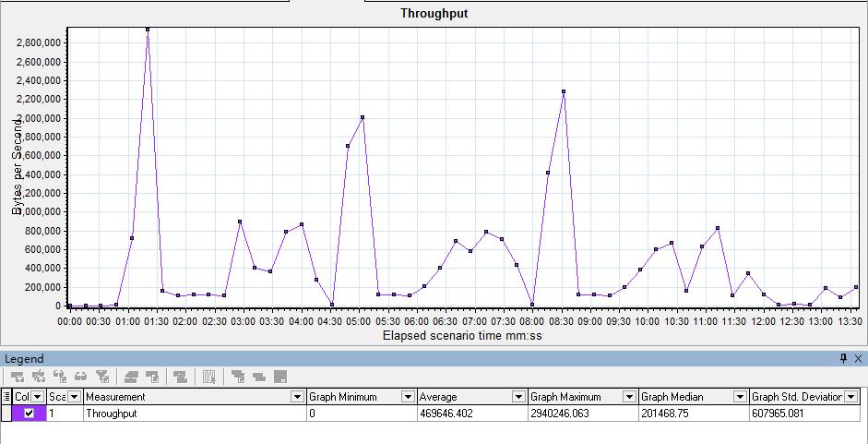The height and width of the screenshot is (444, 868).
Task: Click the Graph Std. Deviation column header
Action: pos(797,397)
